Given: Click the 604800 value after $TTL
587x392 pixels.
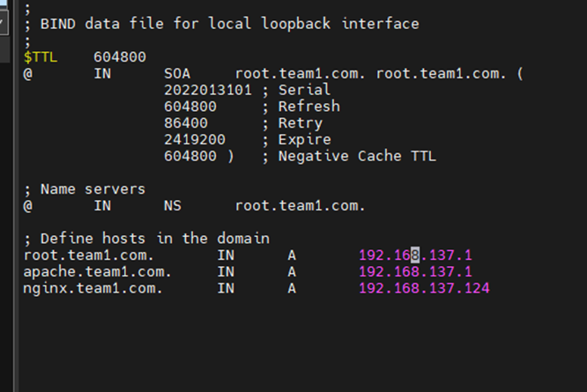Looking at the screenshot, I should pos(120,57).
